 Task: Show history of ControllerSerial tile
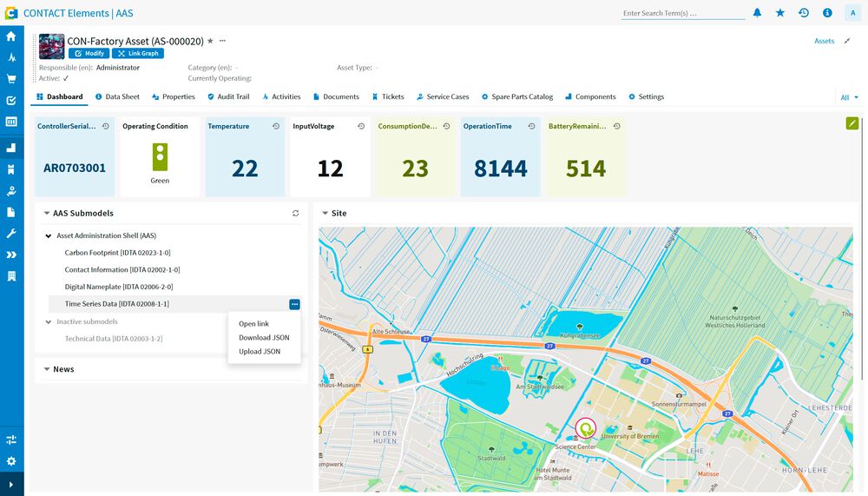(x=106, y=126)
